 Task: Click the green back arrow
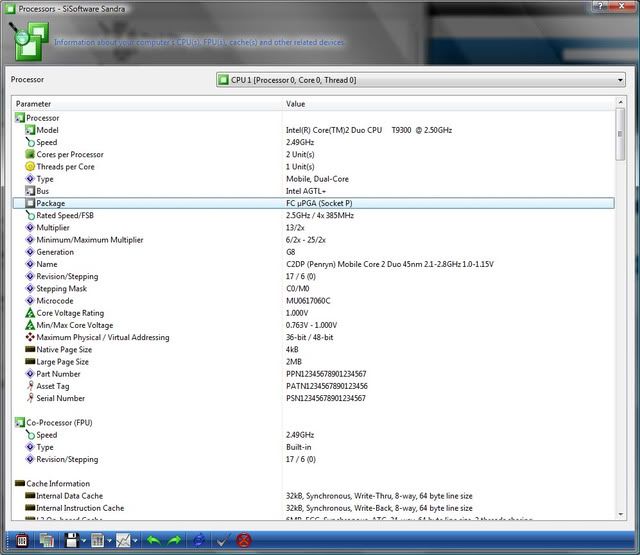point(154,541)
